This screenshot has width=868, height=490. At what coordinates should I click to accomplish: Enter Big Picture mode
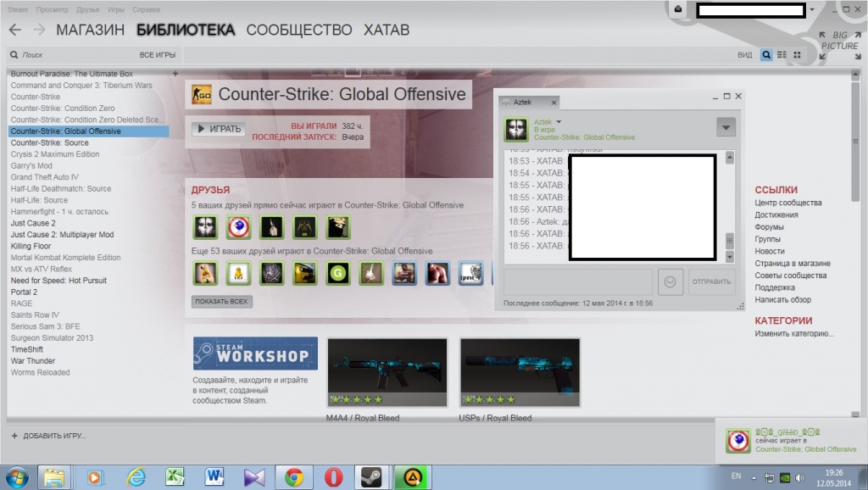click(837, 42)
